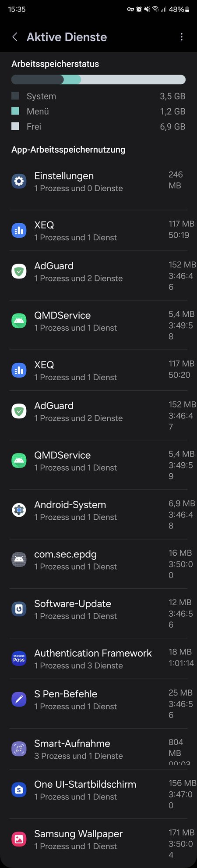The height and width of the screenshot is (868, 197).
Task: Tap the One UI-Startbildschirm icon
Action: pyautogui.click(x=19, y=789)
